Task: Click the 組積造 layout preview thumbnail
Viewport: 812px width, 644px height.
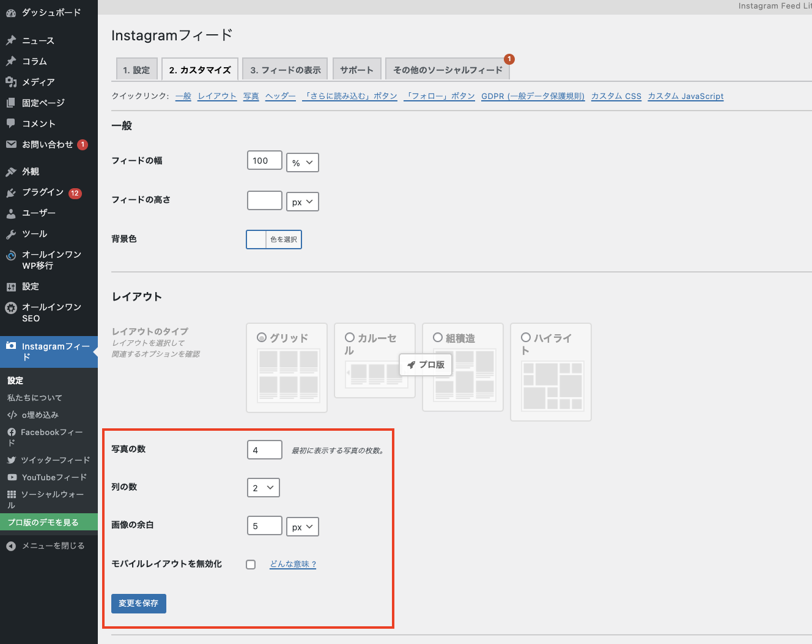Action: pyautogui.click(x=465, y=375)
